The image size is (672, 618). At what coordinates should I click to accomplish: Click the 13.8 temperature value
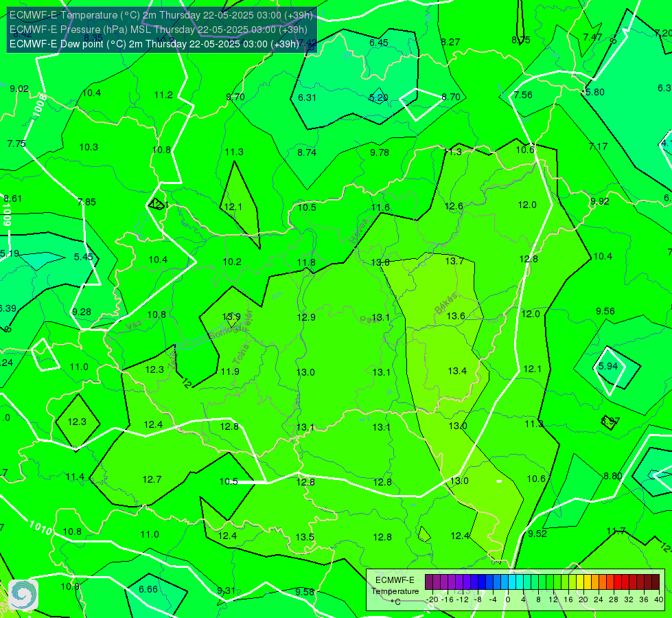380,262
